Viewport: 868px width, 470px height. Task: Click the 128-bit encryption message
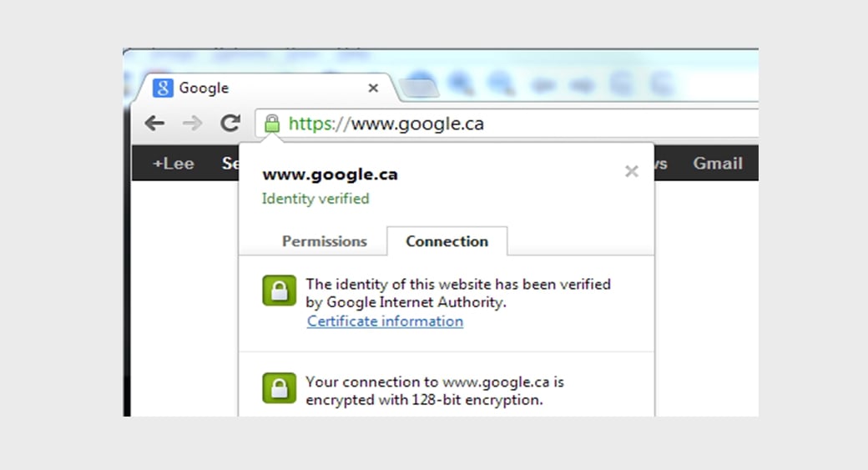click(x=434, y=391)
